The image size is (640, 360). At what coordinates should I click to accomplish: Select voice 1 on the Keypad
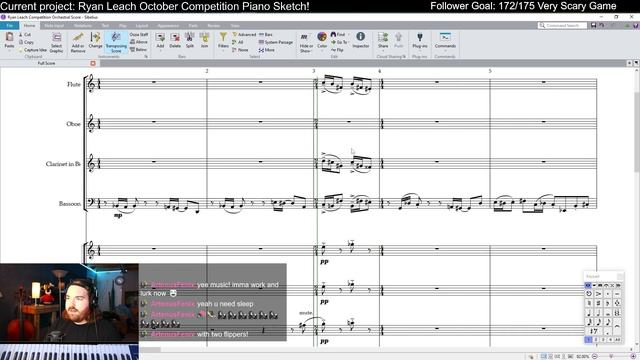[589, 340]
